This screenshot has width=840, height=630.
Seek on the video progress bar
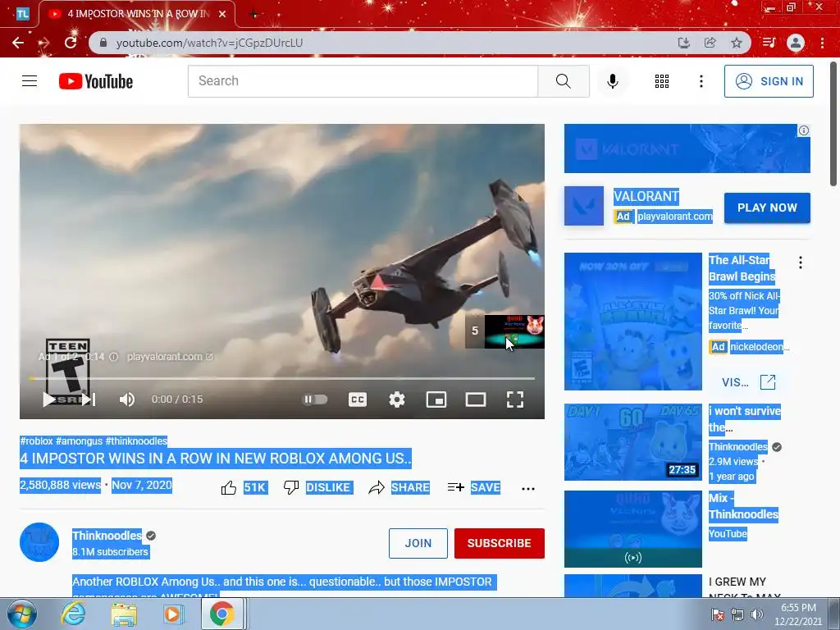(x=282, y=378)
